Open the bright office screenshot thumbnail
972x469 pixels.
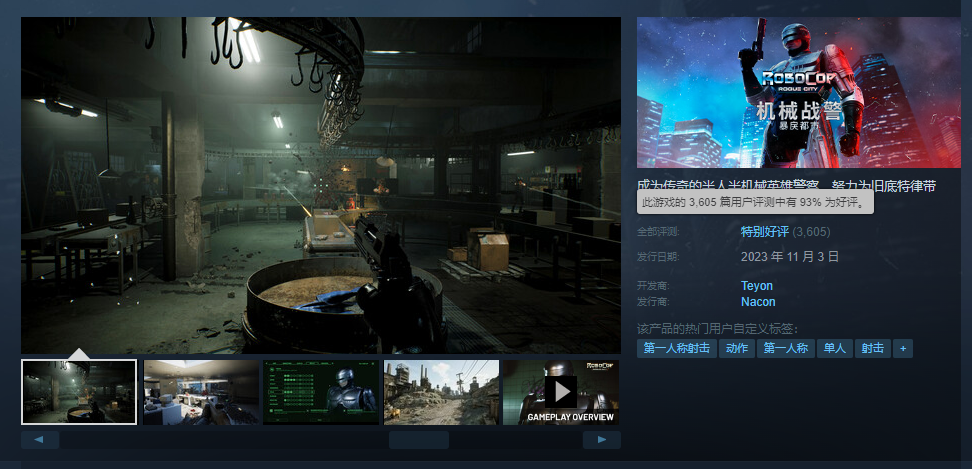point(200,392)
